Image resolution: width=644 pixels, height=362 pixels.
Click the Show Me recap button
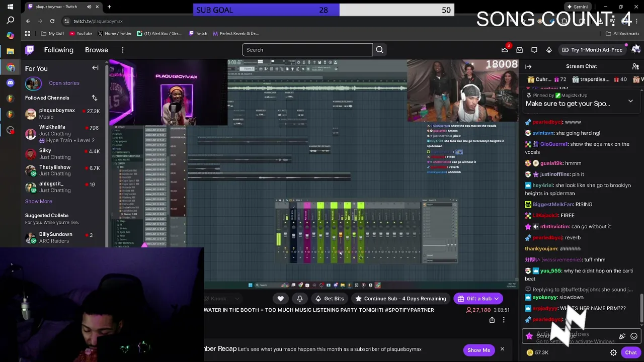click(478, 350)
